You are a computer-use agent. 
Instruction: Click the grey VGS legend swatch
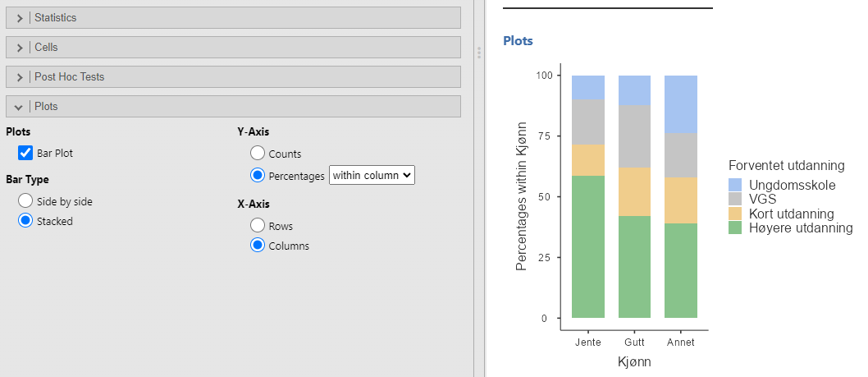[x=735, y=200]
